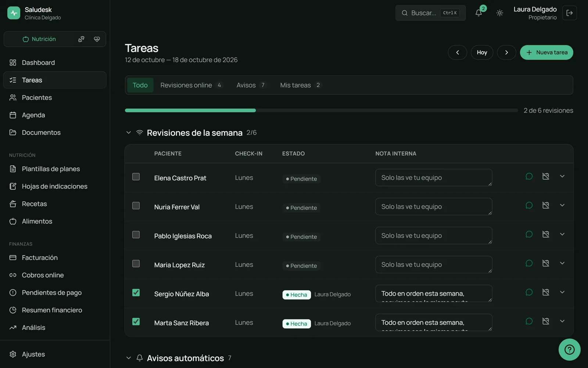588x368 pixels.
Task: Collapse Revisiones de la semana section
Action: point(129,132)
